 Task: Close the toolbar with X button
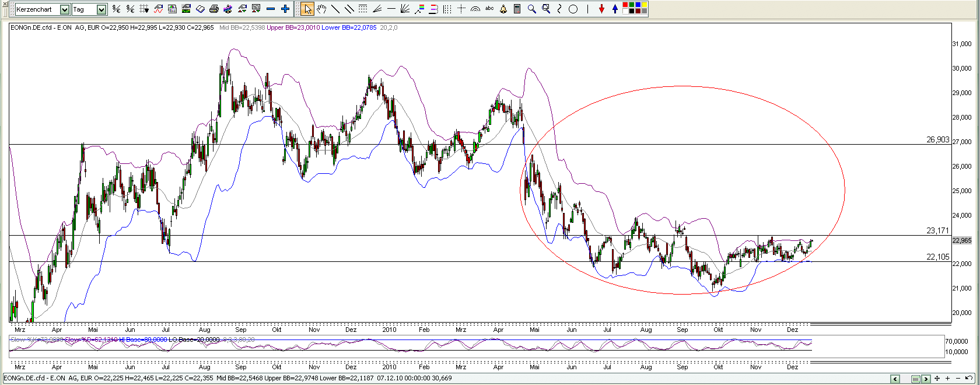tap(5, 4)
